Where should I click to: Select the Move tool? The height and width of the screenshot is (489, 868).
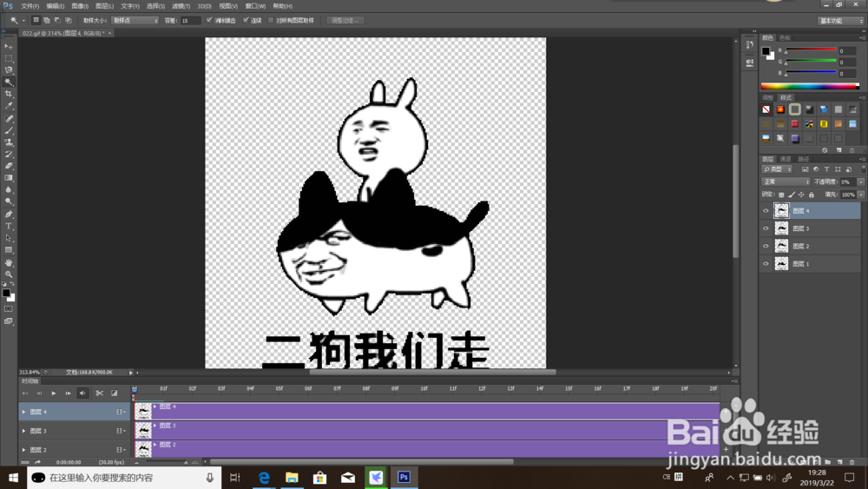coord(9,47)
